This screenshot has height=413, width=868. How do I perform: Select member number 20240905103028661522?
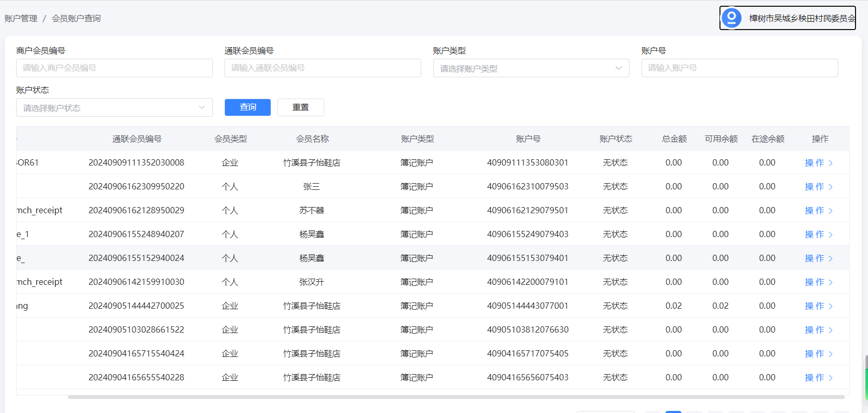(137, 329)
